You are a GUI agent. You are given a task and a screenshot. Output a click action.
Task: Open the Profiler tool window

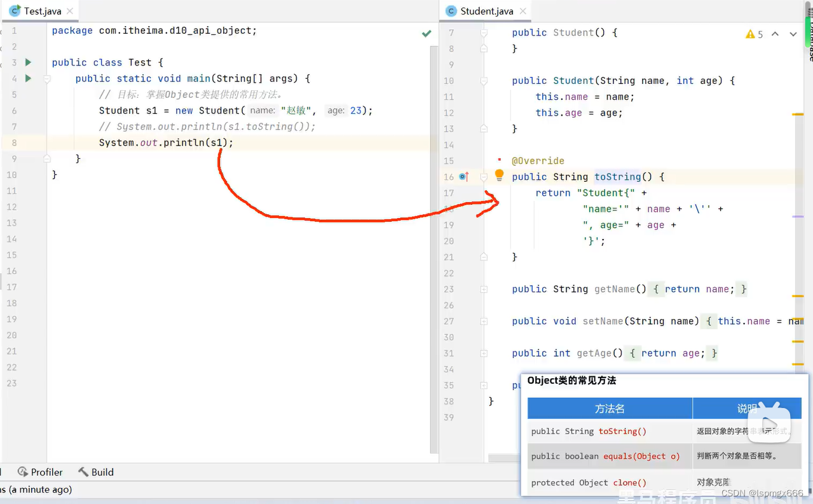(x=41, y=472)
